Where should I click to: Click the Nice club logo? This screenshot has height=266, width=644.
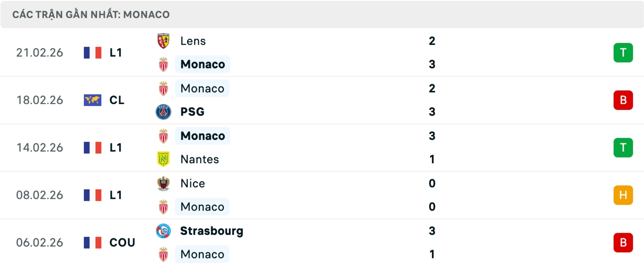click(x=163, y=183)
